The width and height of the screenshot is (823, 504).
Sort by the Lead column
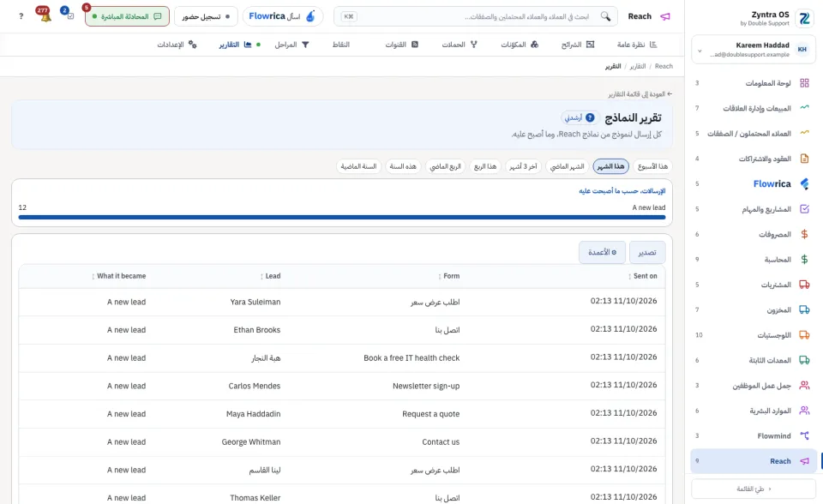270,276
